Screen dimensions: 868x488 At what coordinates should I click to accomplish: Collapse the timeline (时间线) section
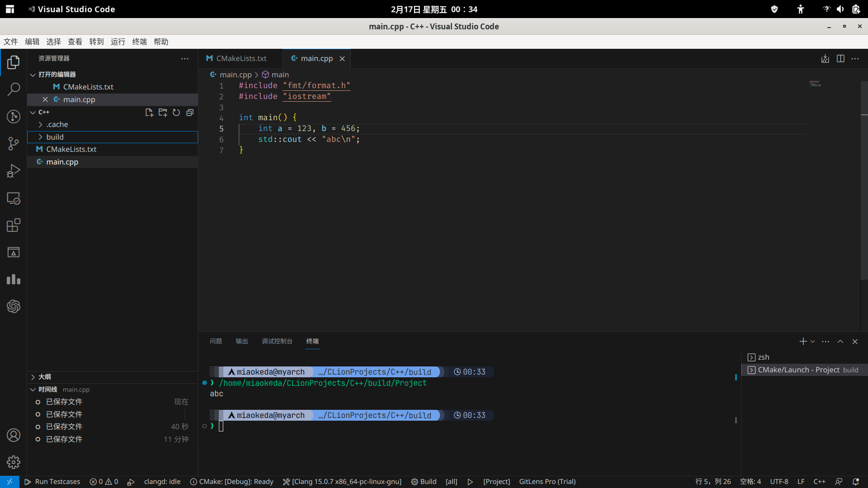click(113, 389)
